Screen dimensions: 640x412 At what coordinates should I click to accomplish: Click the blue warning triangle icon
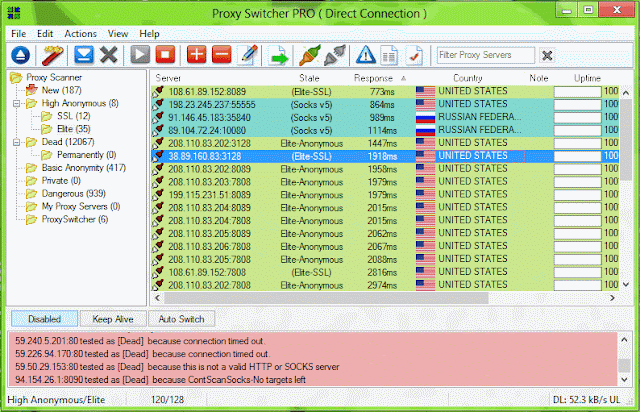(365, 55)
